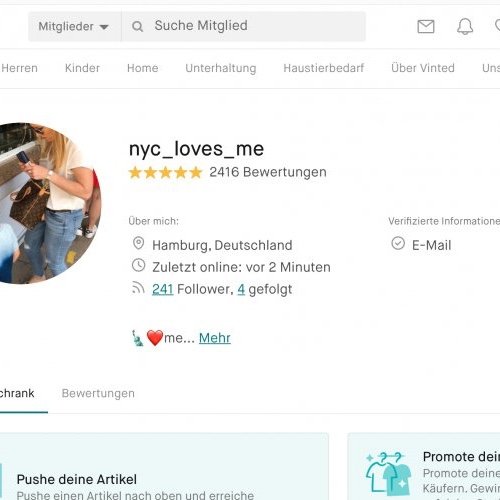Switch to the Bewertungen tab
500x500 pixels.
pos(98,393)
